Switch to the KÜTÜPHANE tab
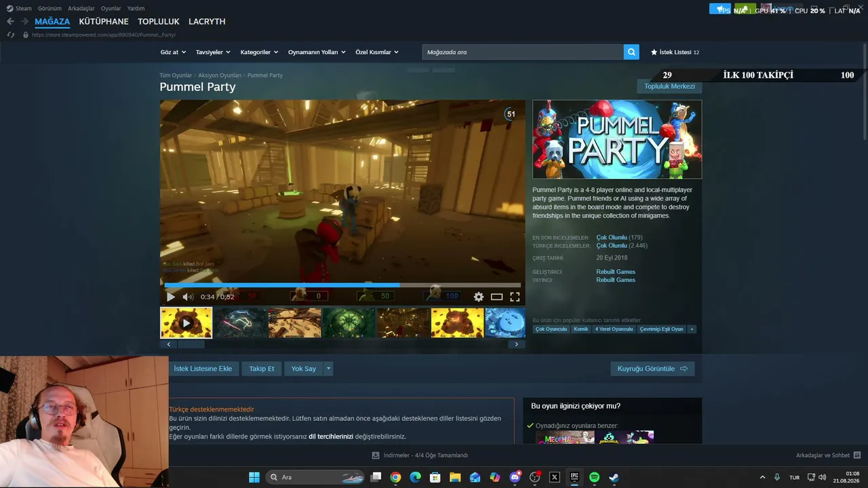868x488 pixels. (x=104, y=22)
